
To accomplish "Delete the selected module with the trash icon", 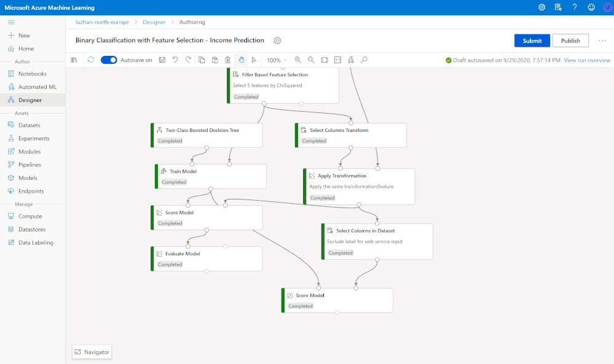I will [227, 60].
